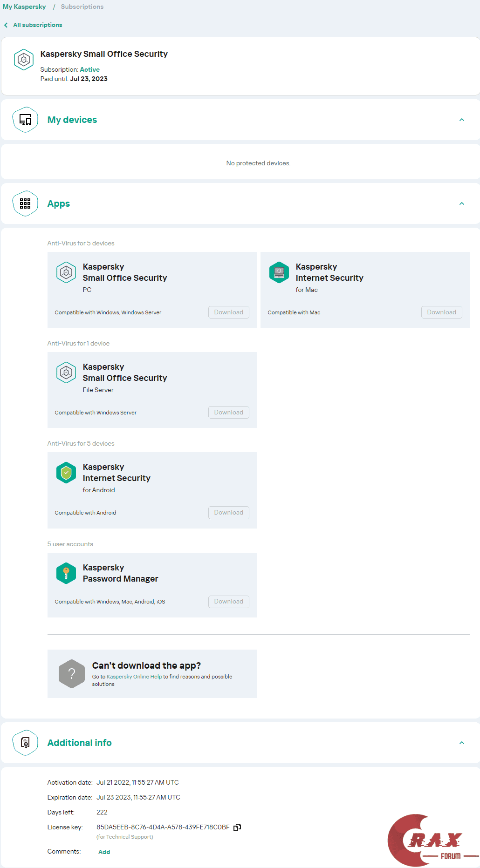The height and width of the screenshot is (868, 480).
Task: Collapse the Apps section
Action: coord(462,203)
